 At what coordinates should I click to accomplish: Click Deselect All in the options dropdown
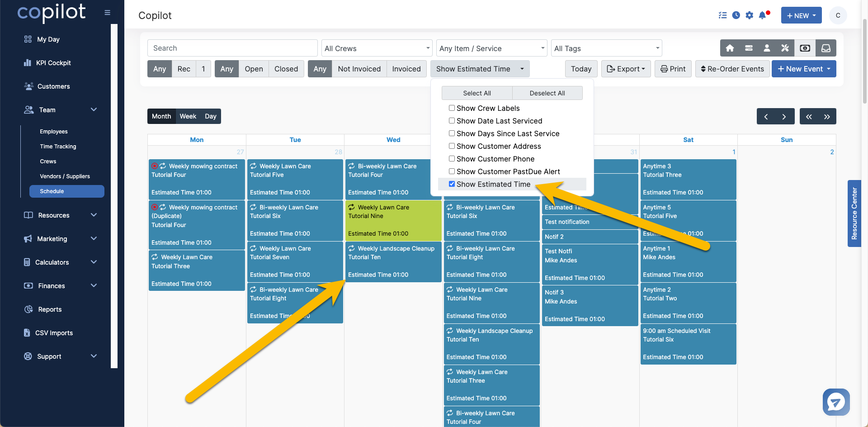[x=547, y=93]
